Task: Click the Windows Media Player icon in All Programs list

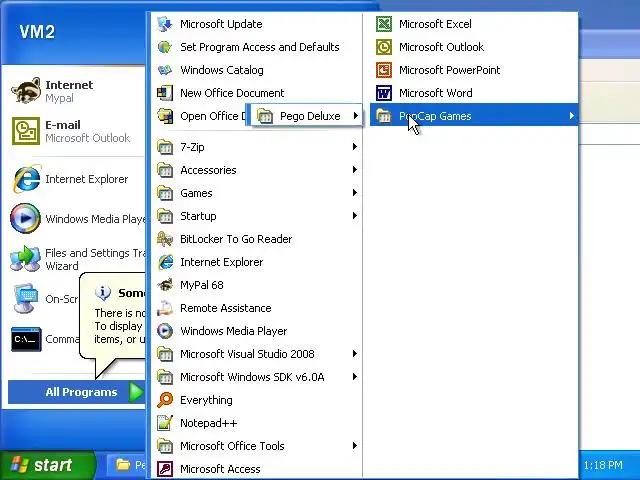Action: [165, 331]
